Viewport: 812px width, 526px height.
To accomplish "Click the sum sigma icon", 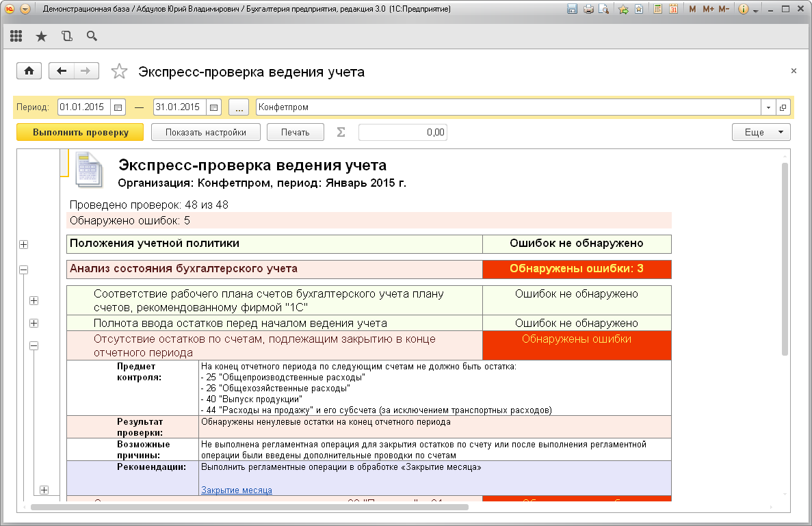I will coord(341,132).
